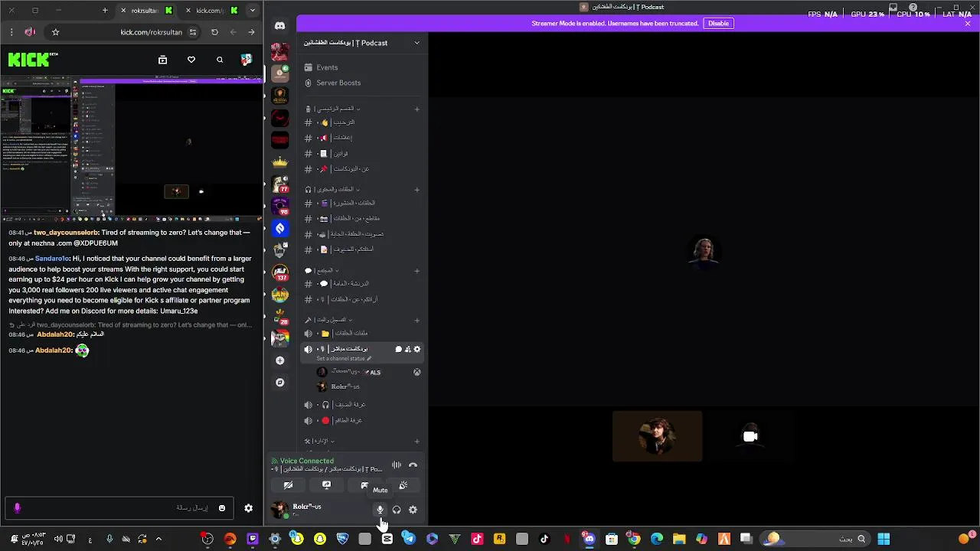The width and height of the screenshot is (980, 551).
Task: Join voice channel with the red circle emoji
Action: 362,420
